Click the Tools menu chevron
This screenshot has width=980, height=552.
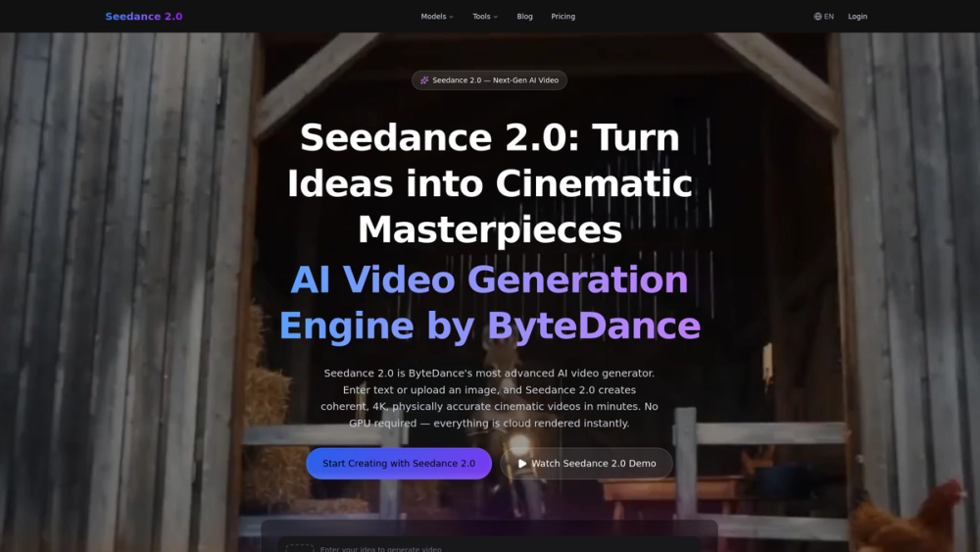coord(496,17)
